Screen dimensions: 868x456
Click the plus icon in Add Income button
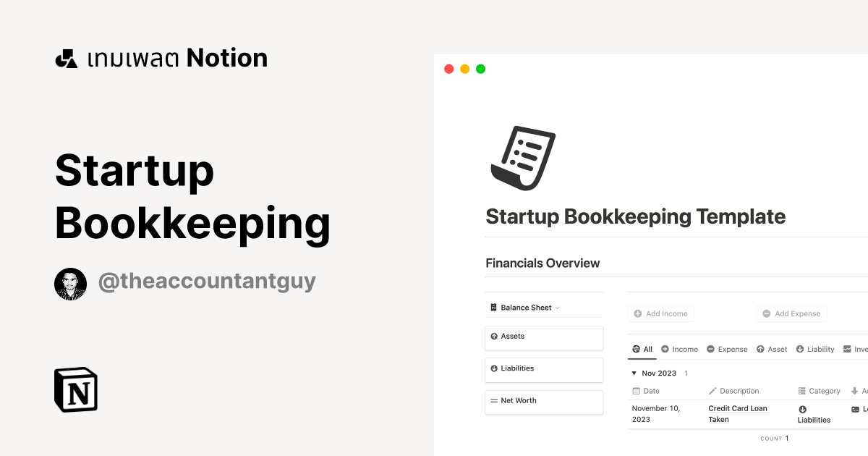638,313
